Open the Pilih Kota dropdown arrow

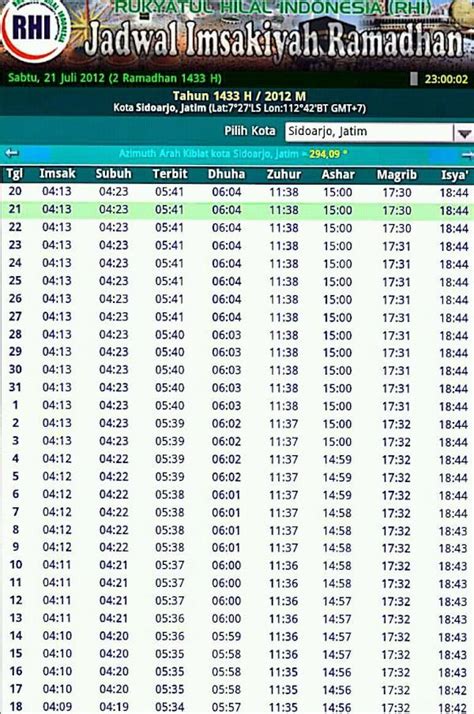point(464,133)
